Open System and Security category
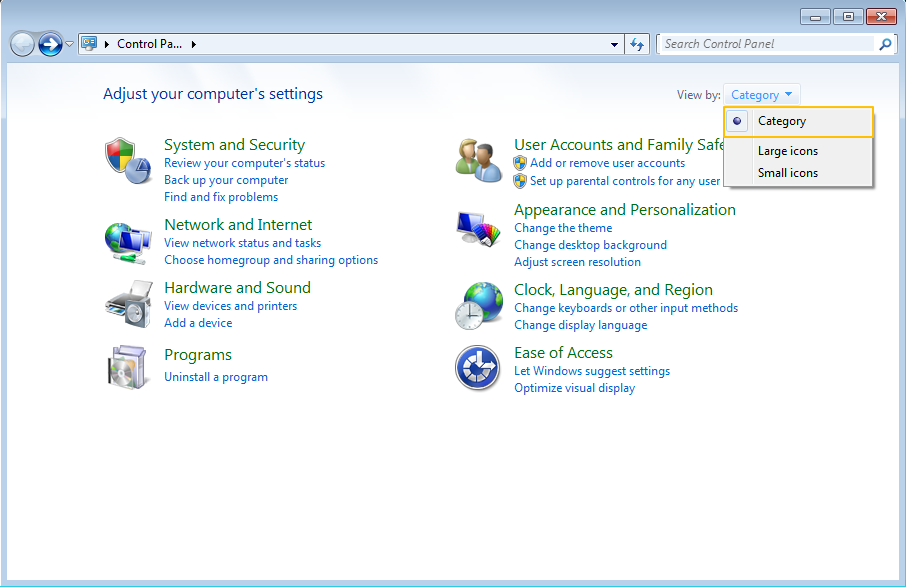The height and width of the screenshot is (587, 906). [234, 144]
